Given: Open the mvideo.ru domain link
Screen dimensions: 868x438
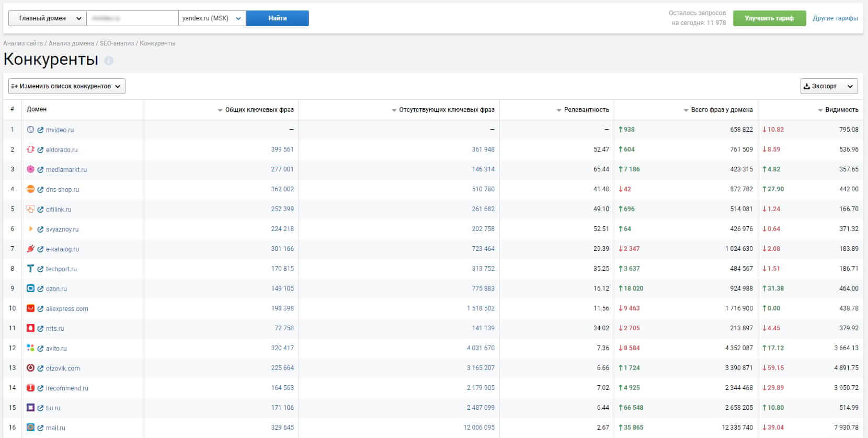Looking at the screenshot, I should [x=60, y=130].
